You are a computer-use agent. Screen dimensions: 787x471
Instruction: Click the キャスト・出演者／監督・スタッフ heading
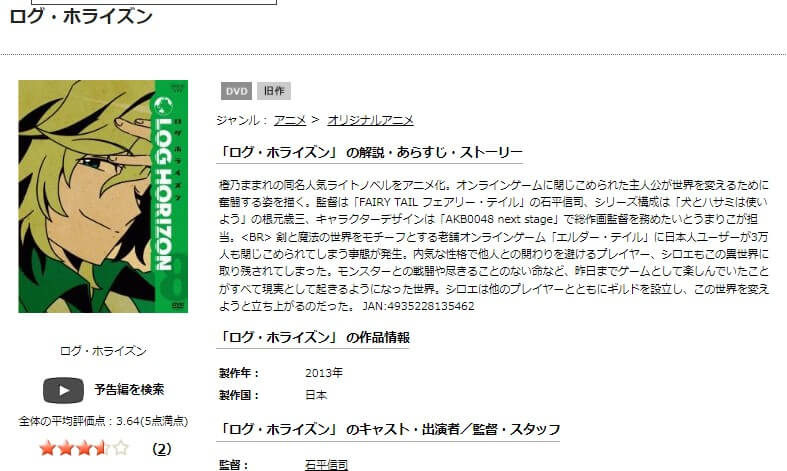(390, 429)
